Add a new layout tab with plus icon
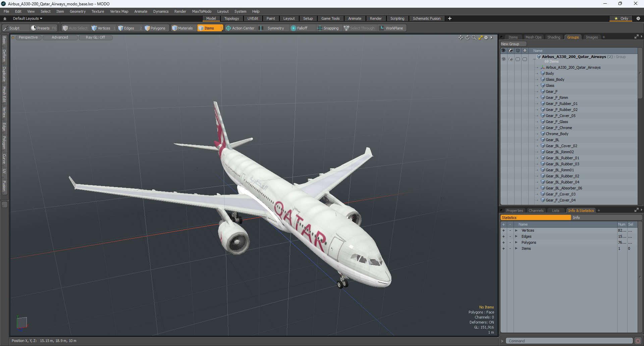Viewport: 644px width, 346px height. pos(450,18)
